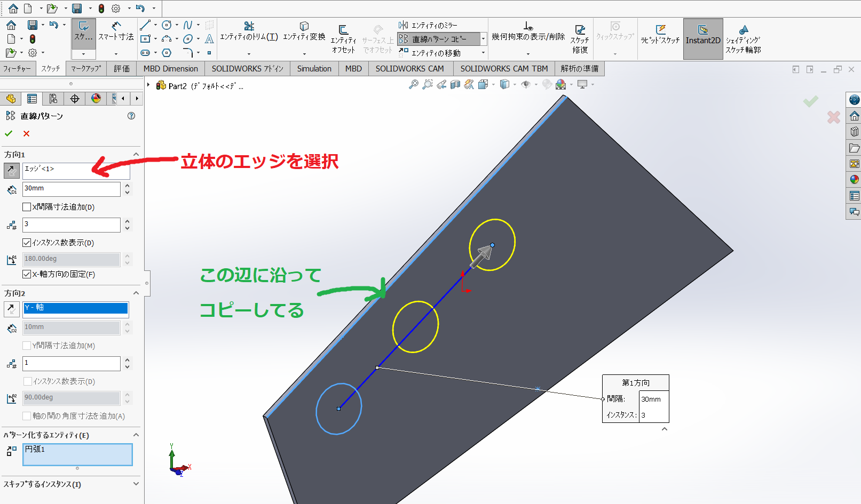
Task: Select the Text (A) sketch tool
Action: [209, 39]
